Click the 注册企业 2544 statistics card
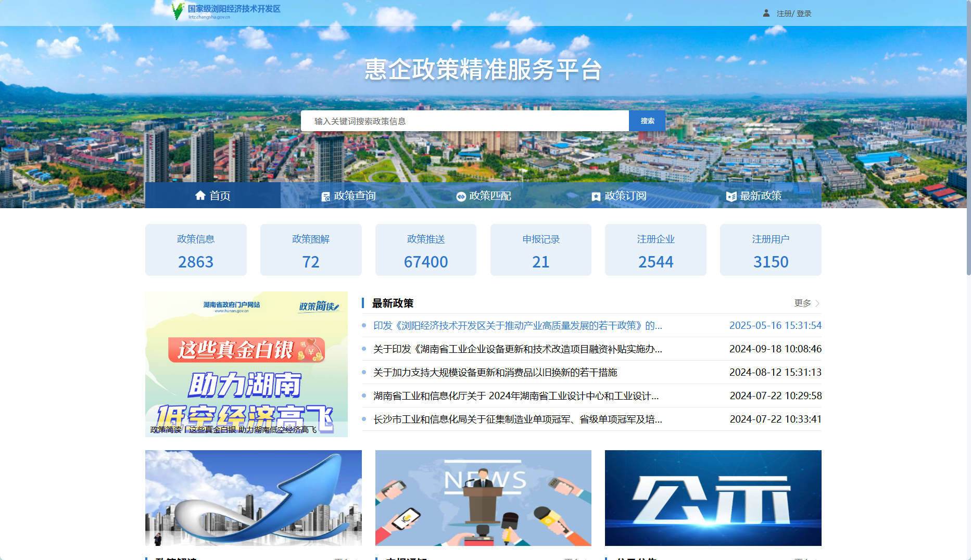971x560 pixels. coord(655,250)
